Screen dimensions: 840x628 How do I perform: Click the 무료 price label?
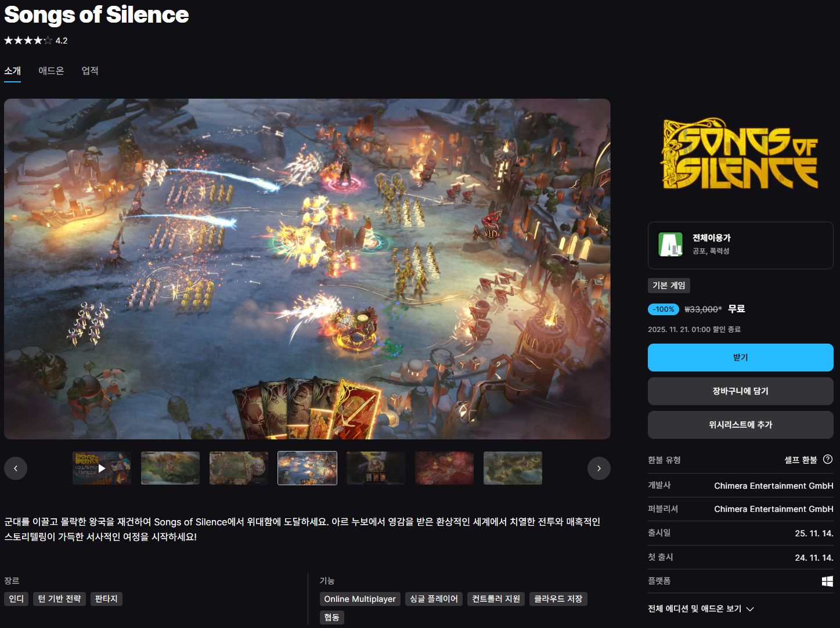click(737, 309)
